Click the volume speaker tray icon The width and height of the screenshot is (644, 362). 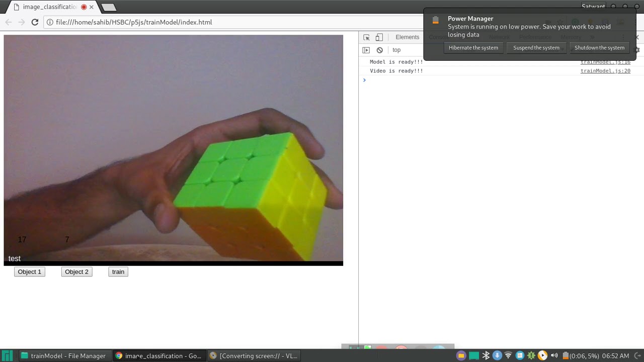coord(554,355)
